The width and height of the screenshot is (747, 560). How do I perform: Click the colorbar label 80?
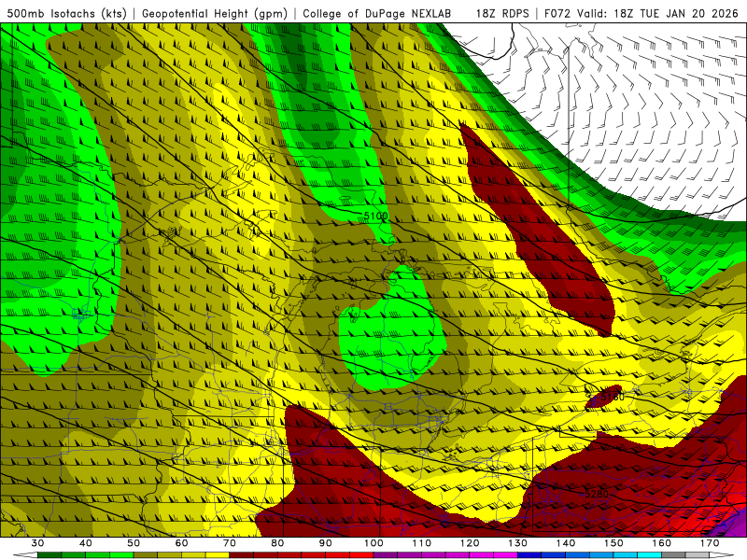click(x=277, y=543)
